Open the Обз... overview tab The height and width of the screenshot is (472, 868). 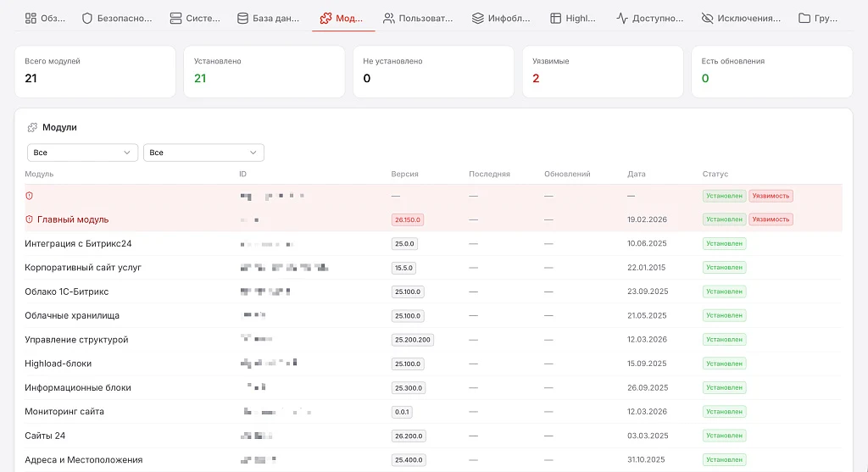(46, 19)
